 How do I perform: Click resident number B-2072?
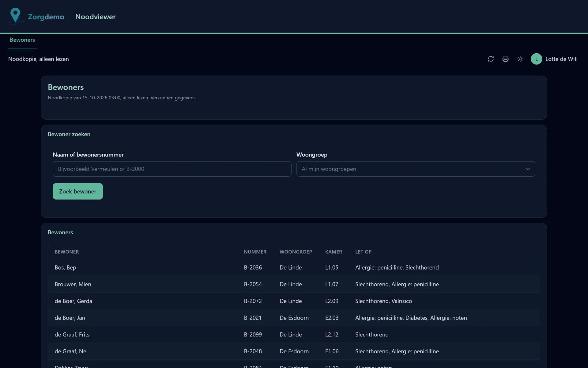click(253, 301)
